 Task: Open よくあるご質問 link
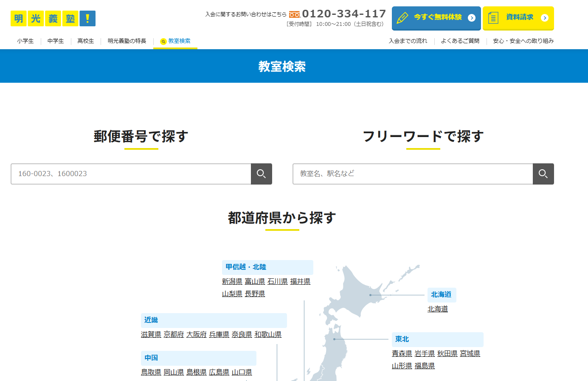(460, 41)
